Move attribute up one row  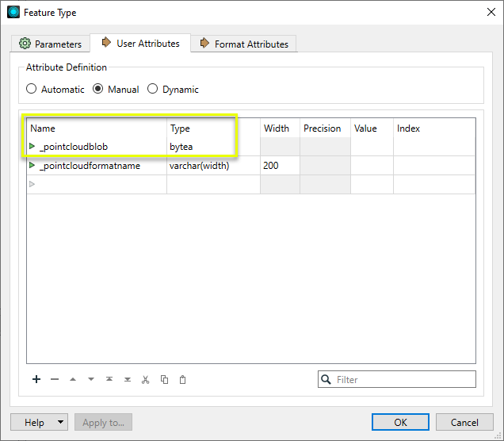point(73,379)
